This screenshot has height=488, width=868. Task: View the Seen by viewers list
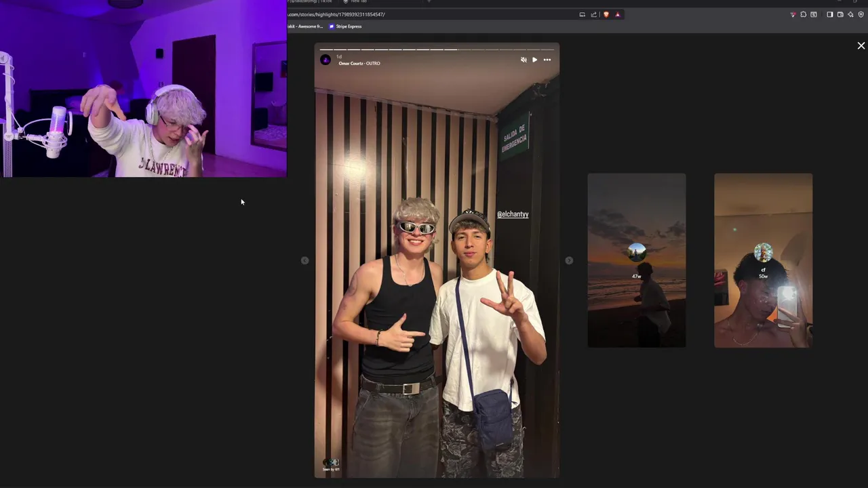pyautogui.click(x=331, y=465)
